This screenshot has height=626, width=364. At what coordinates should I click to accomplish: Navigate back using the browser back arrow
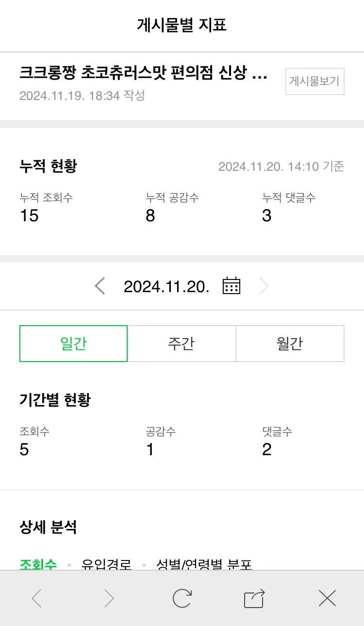(36, 598)
